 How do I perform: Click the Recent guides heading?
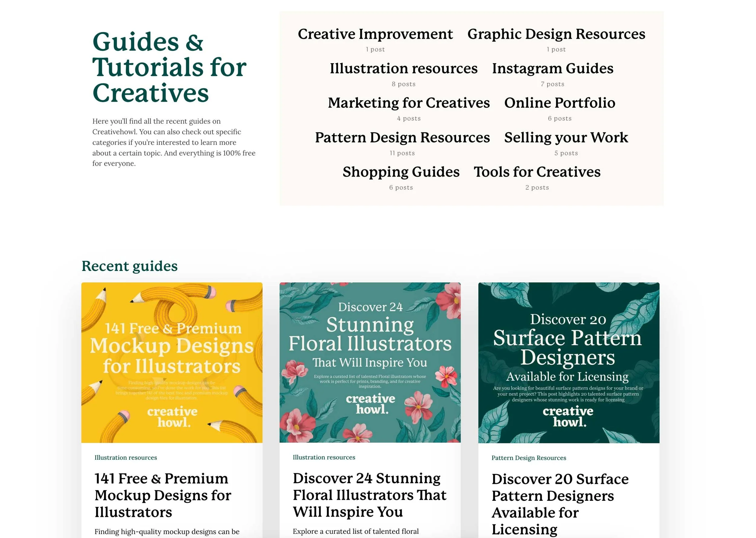129,266
